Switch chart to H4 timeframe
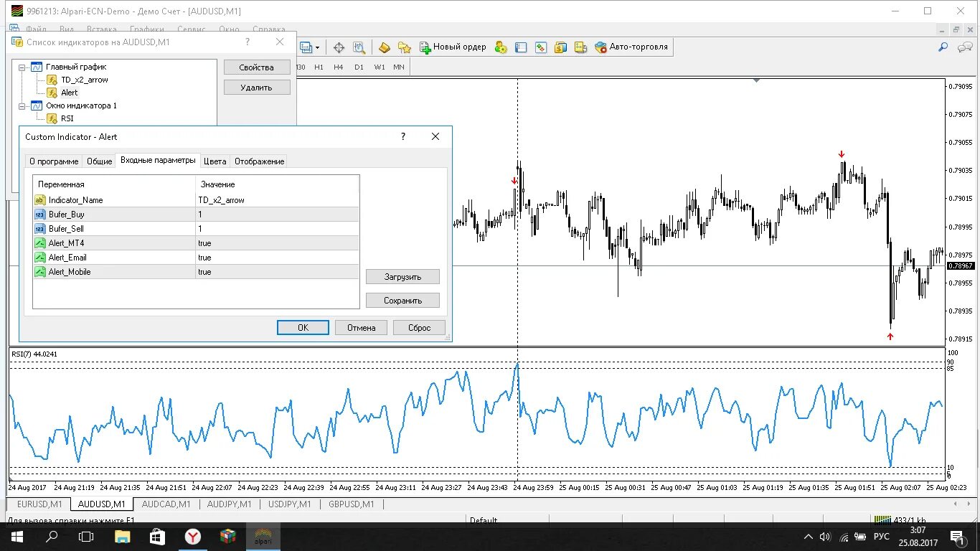This screenshot has width=980, height=551. coord(339,67)
